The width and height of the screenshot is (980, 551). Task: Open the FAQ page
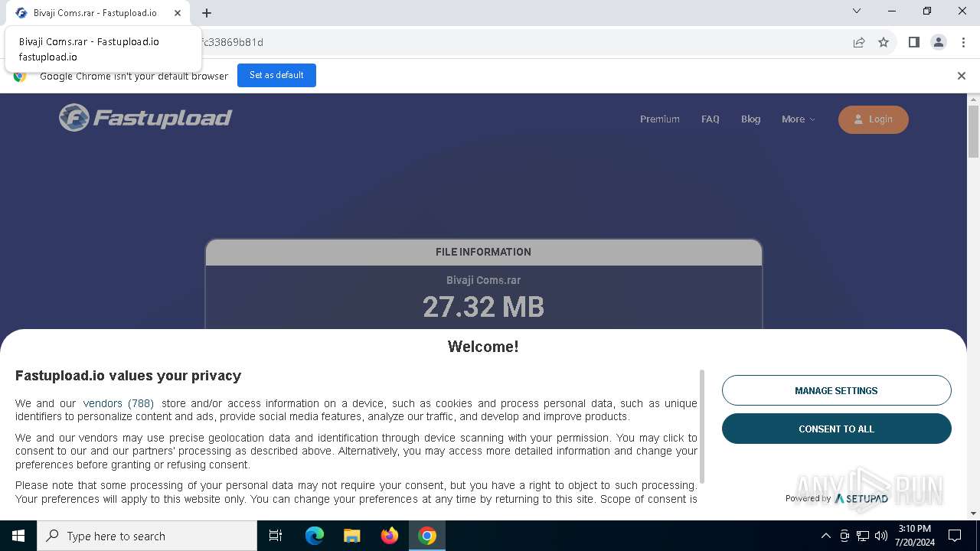click(710, 119)
